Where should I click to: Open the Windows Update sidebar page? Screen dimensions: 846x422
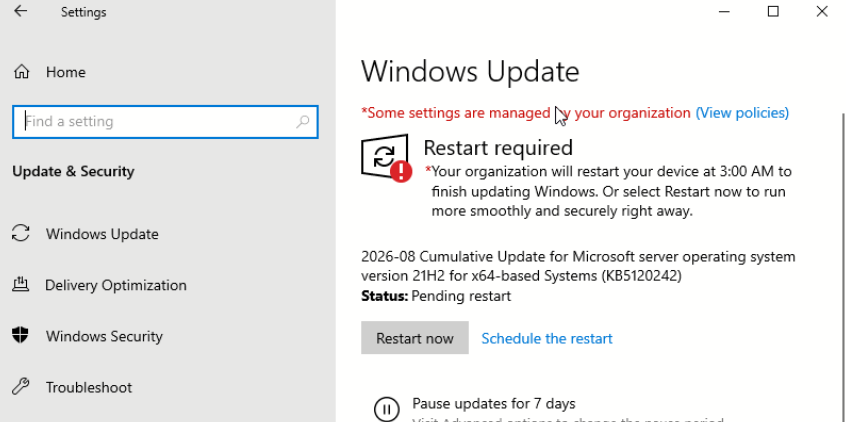pos(102,234)
